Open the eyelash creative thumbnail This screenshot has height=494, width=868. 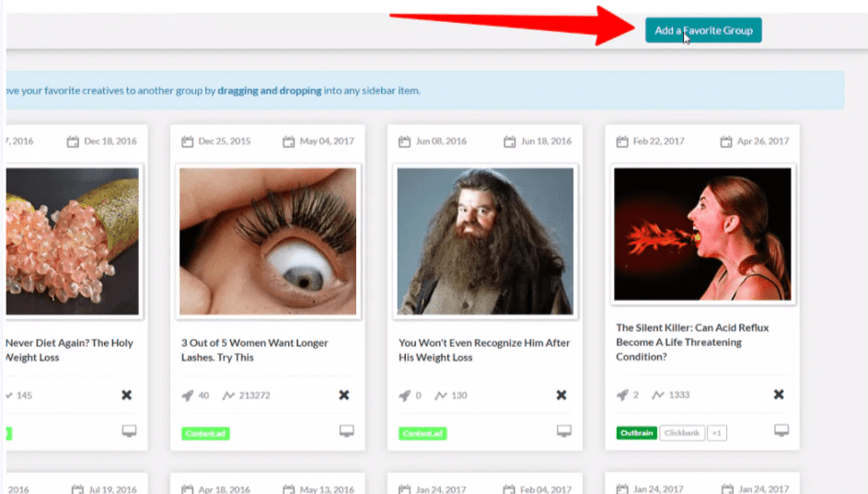pos(268,242)
